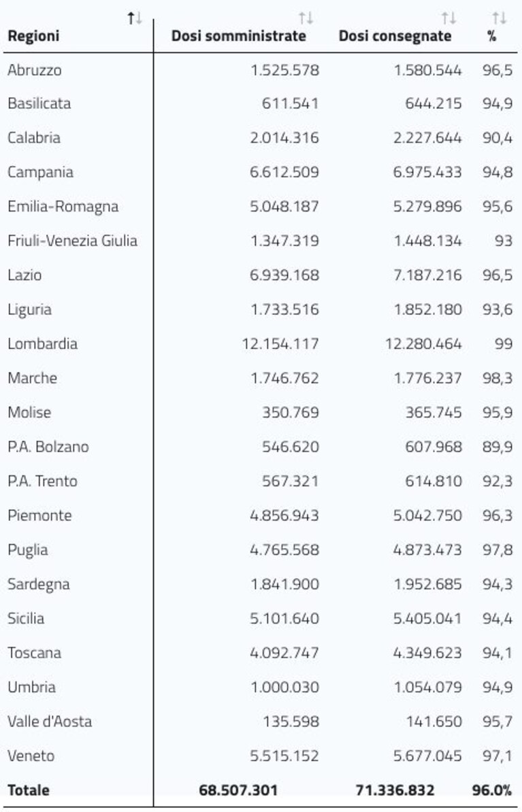
Task: Click Campania delivered doses 6.975.433
Action: point(427,172)
